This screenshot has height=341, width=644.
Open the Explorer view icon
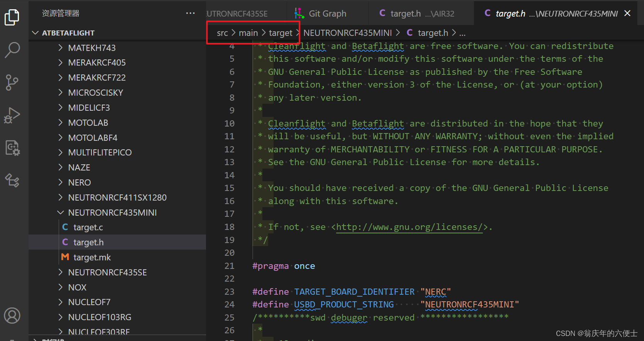[x=12, y=17]
